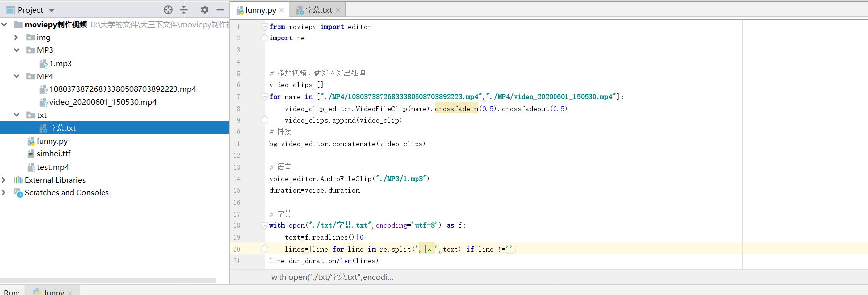Click the Project tool window icon

(10, 10)
